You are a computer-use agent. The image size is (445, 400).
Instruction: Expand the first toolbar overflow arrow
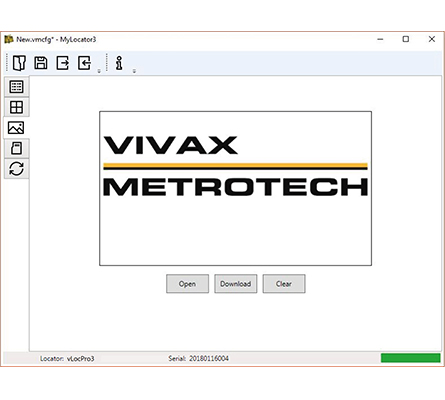click(x=99, y=71)
